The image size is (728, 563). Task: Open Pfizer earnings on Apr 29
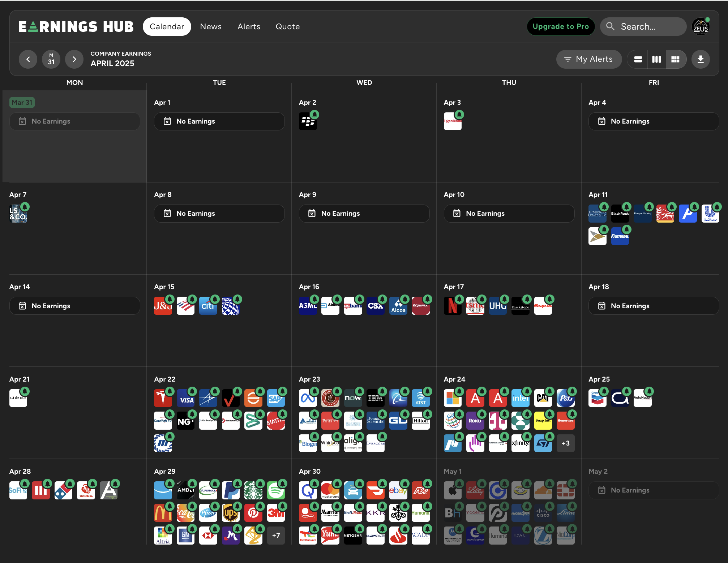coord(208,513)
